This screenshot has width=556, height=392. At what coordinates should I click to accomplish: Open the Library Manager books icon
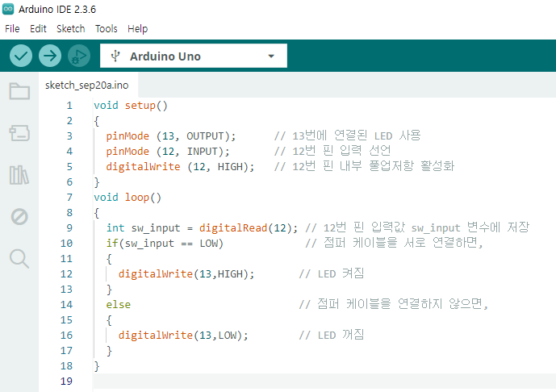click(x=19, y=175)
